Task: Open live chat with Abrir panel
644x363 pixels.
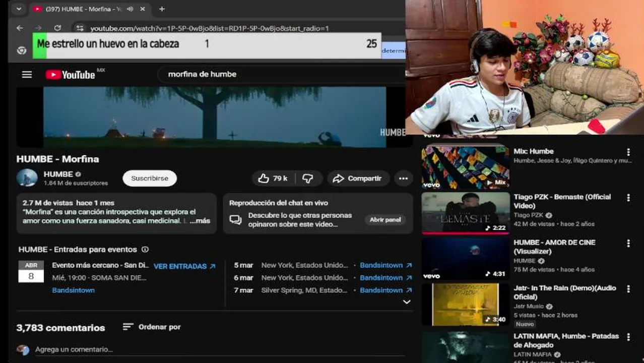Action: pyautogui.click(x=385, y=220)
